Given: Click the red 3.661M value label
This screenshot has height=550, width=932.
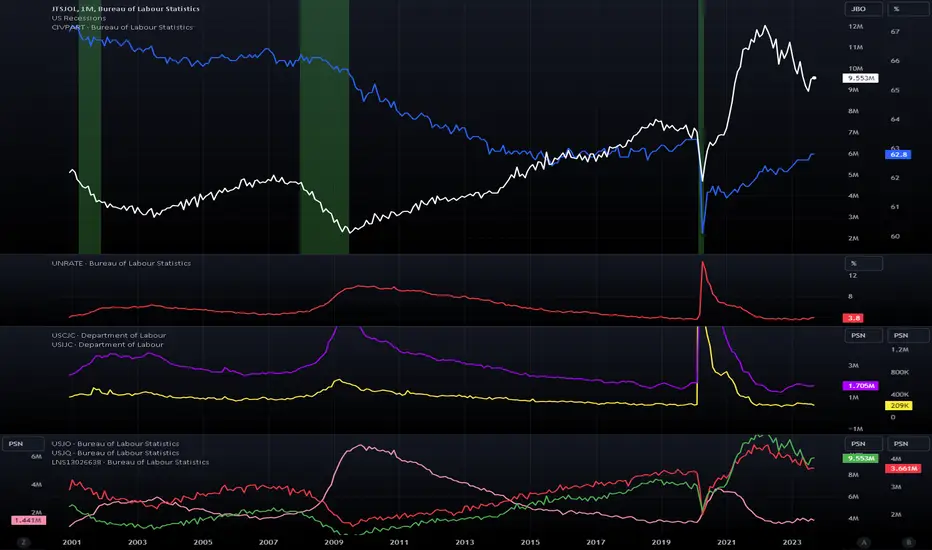Looking at the screenshot, I should (x=903, y=469).
